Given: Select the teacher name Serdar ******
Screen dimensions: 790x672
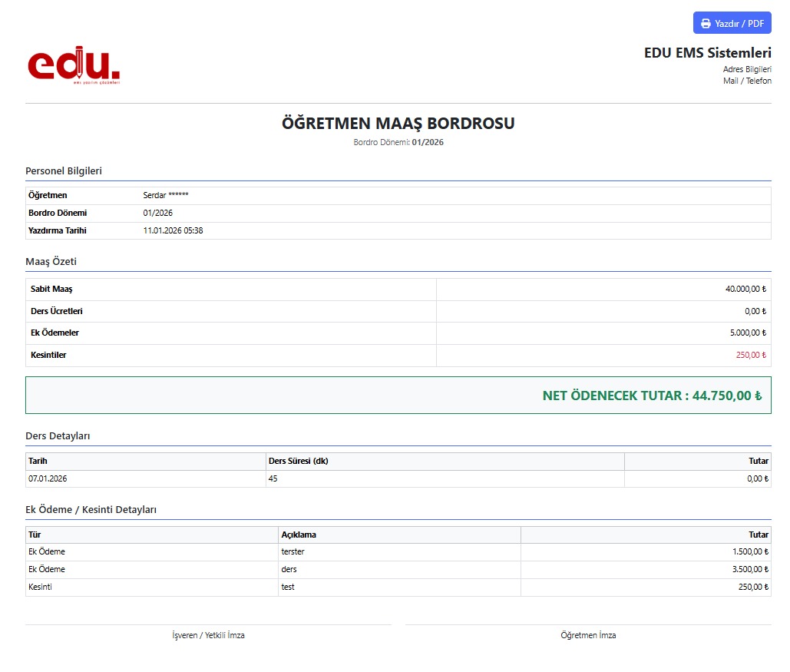Looking at the screenshot, I should point(166,195).
